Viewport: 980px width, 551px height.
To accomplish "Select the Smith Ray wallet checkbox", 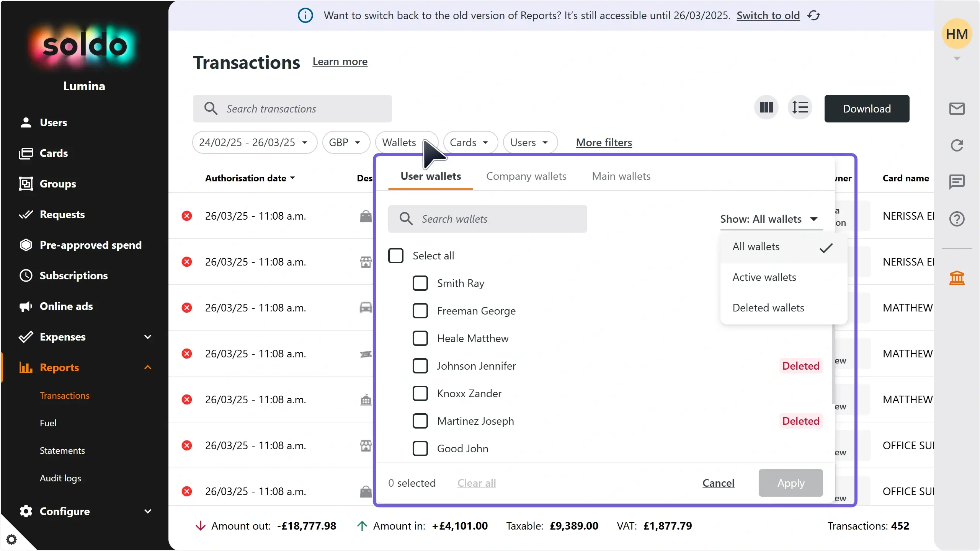I will point(420,283).
